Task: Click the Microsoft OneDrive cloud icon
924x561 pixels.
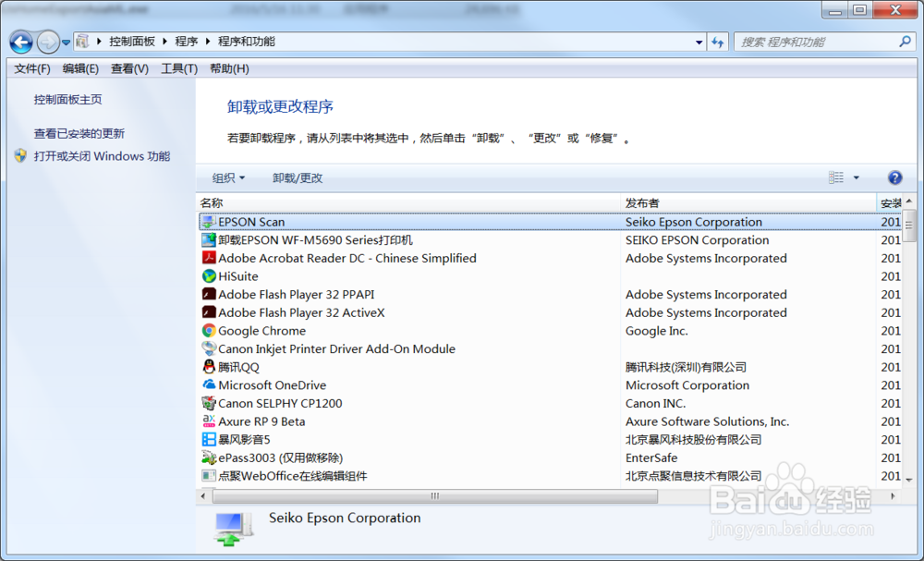Action: (208, 384)
